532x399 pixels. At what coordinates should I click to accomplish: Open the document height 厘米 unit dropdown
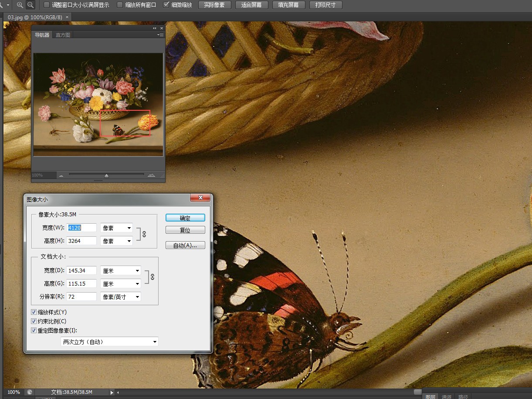click(121, 283)
